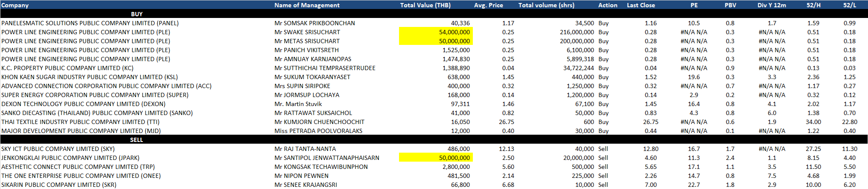This screenshot has height=189, width=868.
Task: Select the SELL section header row
Action: [137, 140]
